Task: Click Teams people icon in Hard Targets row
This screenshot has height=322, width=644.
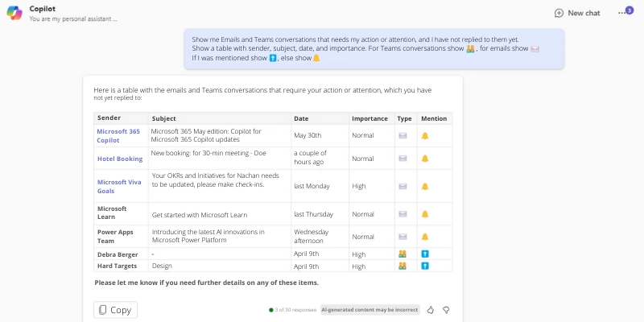Action: point(402,266)
